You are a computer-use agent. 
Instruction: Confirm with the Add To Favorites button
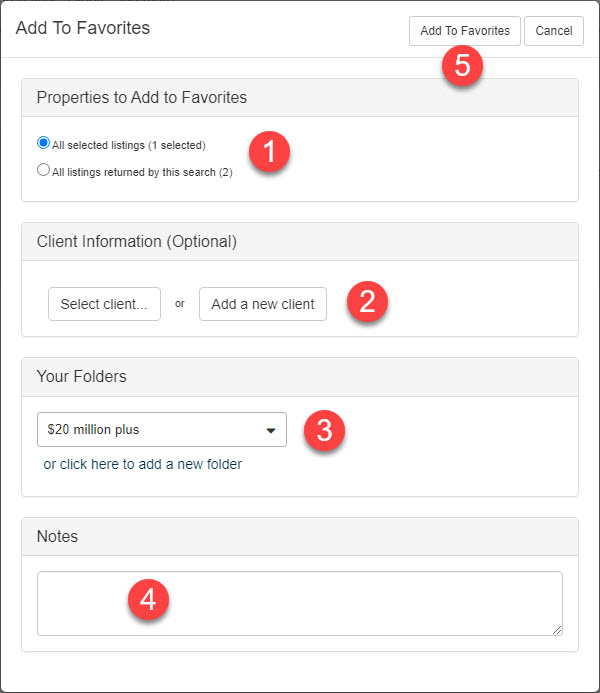tap(464, 31)
